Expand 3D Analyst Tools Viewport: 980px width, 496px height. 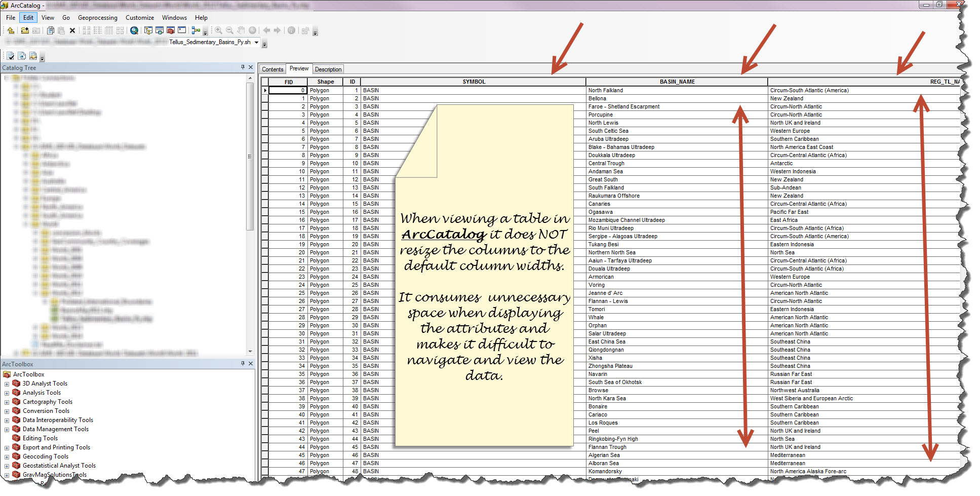pos(7,384)
